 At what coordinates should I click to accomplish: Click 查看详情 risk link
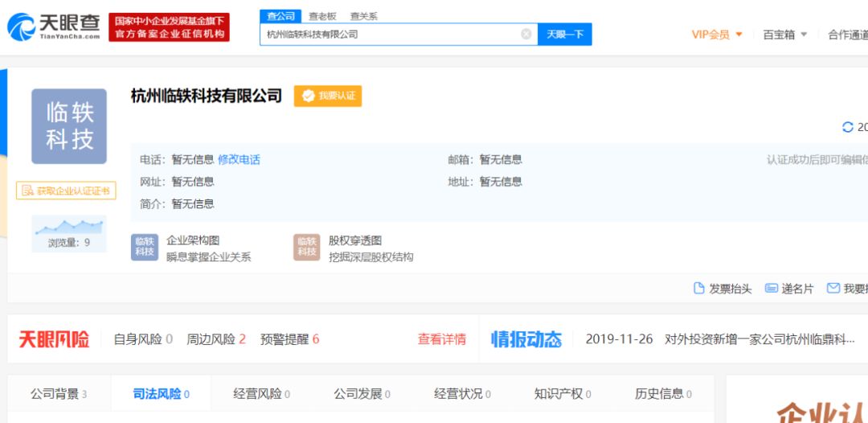(442, 339)
